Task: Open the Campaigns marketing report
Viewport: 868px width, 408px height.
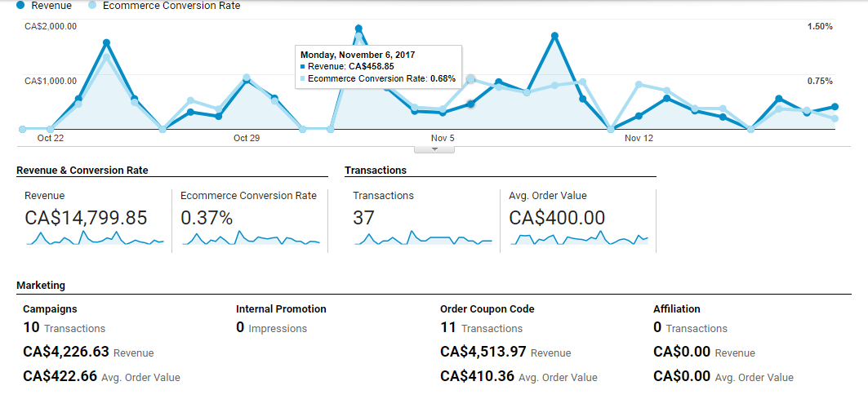Action: click(x=50, y=309)
